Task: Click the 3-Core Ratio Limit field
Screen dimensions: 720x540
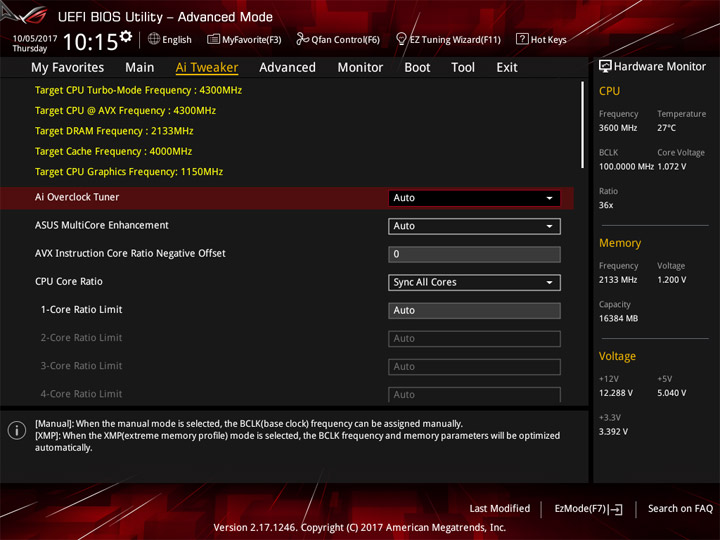Action: [474, 367]
